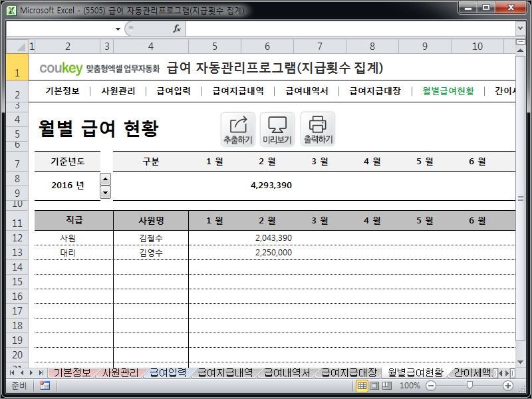Click the zoom slider handle
Viewport: 532px width, 399px height.
[x=469, y=385]
